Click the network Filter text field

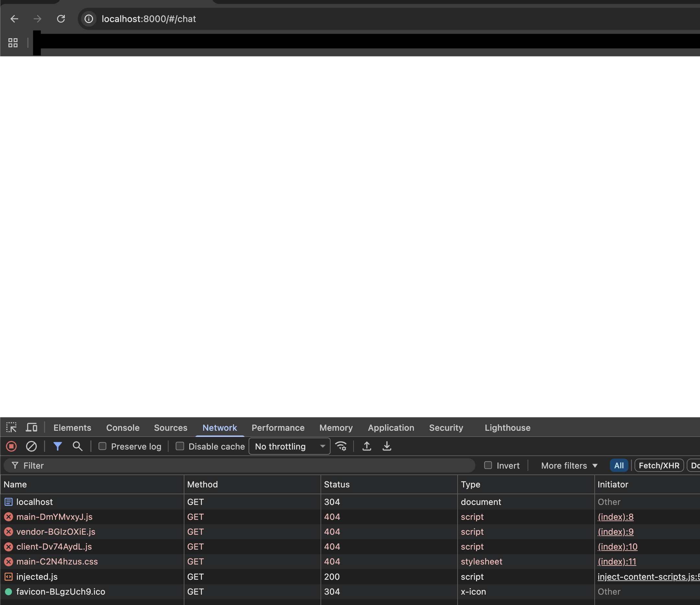[x=239, y=465]
